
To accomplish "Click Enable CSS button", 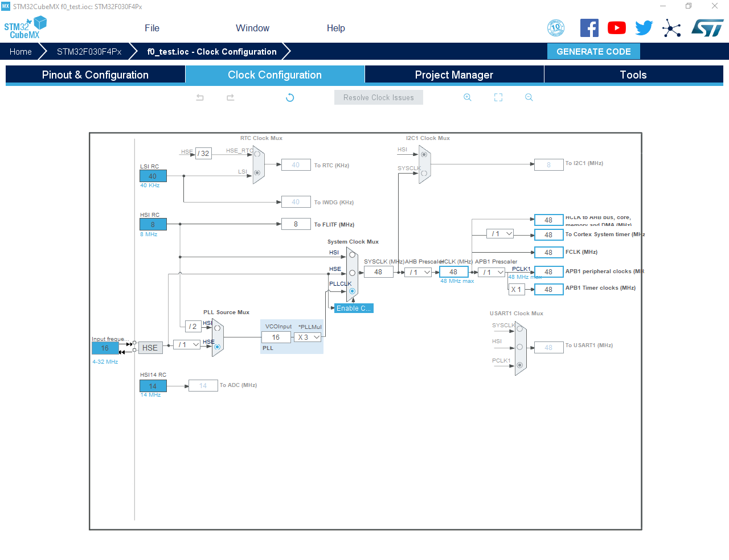I will pos(354,308).
